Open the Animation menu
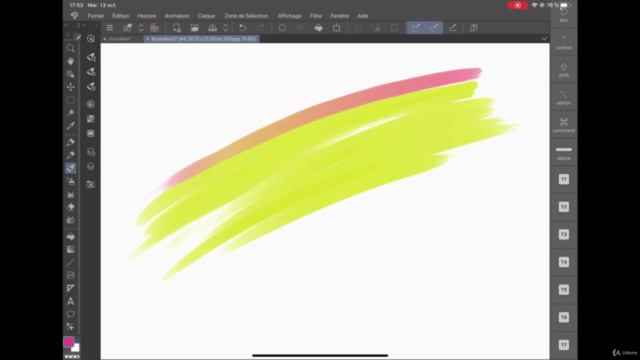The height and width of the screenshot is (360, 640). tap(177, 16)
